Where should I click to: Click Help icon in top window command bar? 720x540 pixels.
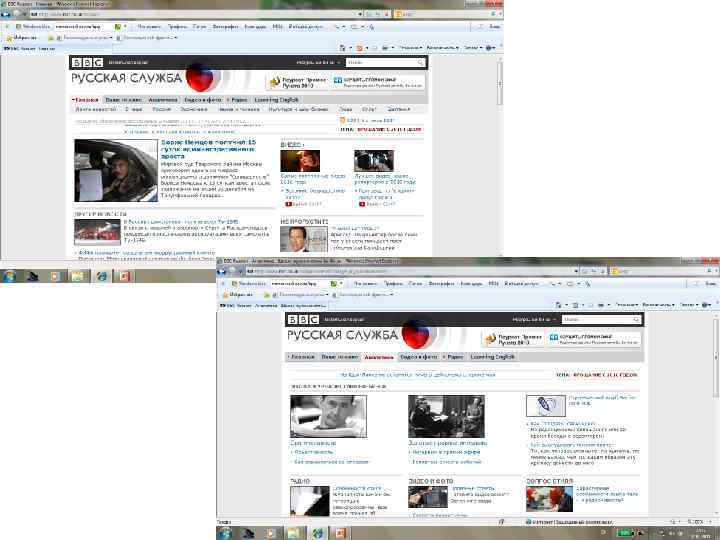click(x=489, y=48)
